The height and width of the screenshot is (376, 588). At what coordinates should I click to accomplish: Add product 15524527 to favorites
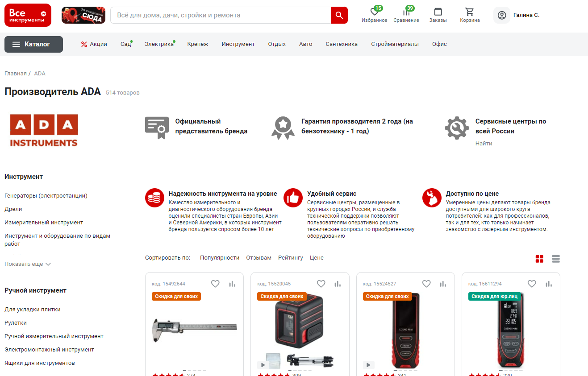[426, 284]
